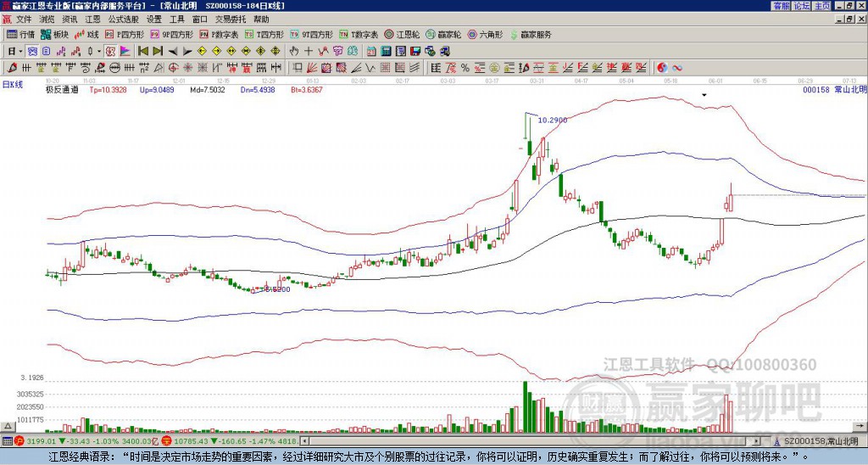868x465 pixels.
Task: Click the 日K线 label on chart
Action: coord(12,85)
